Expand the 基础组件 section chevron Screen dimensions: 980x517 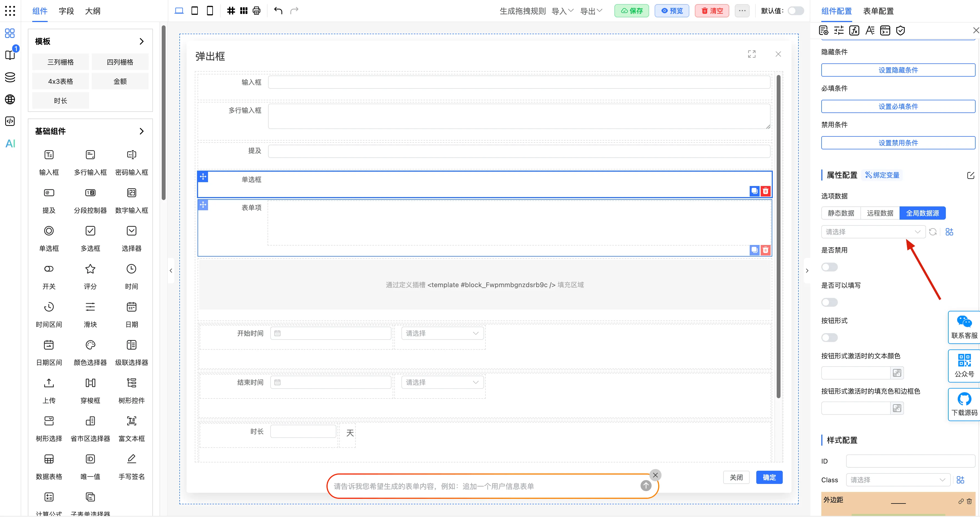click(x=142, y=131)
